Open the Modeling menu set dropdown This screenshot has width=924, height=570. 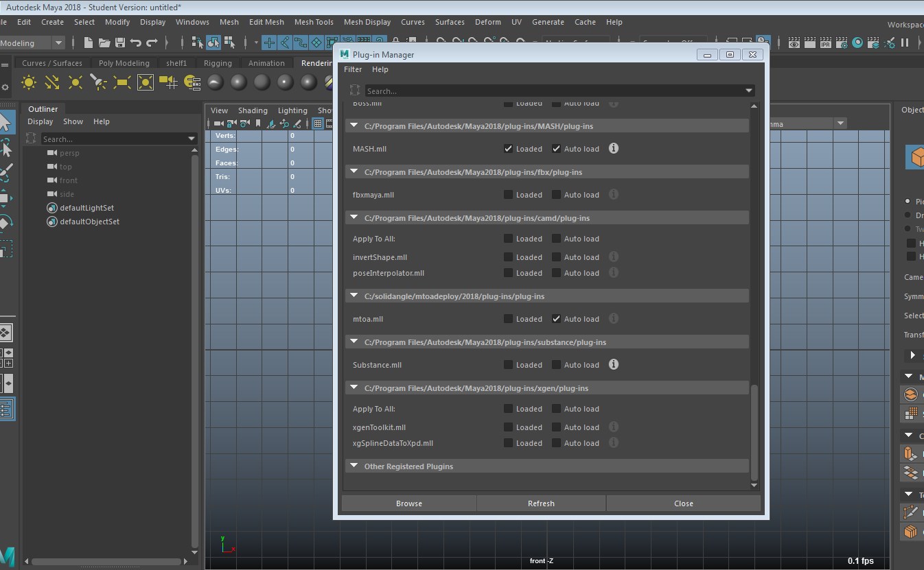(x=58, y=43)
